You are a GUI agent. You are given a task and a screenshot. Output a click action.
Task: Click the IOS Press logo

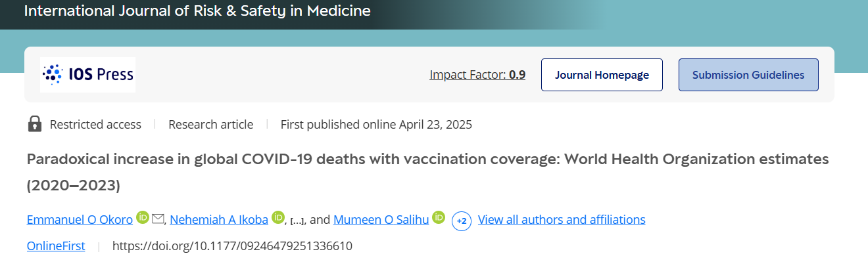88,74
